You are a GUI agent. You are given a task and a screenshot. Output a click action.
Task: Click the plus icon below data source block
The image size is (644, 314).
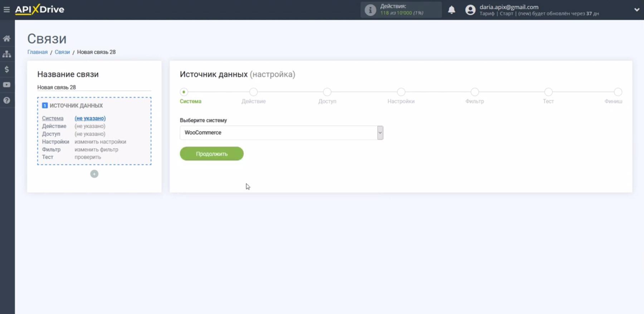94,174
